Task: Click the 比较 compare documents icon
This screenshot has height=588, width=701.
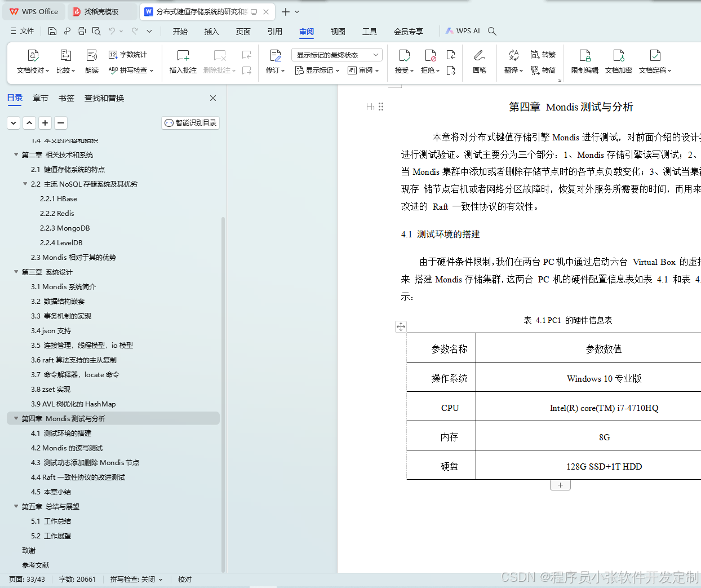Action: pos(66,55)
